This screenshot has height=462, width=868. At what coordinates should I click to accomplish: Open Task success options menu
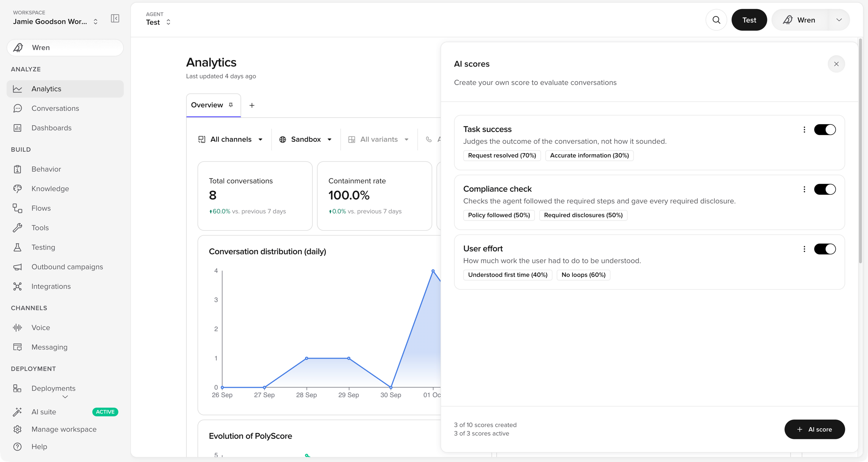coord(804,130)
